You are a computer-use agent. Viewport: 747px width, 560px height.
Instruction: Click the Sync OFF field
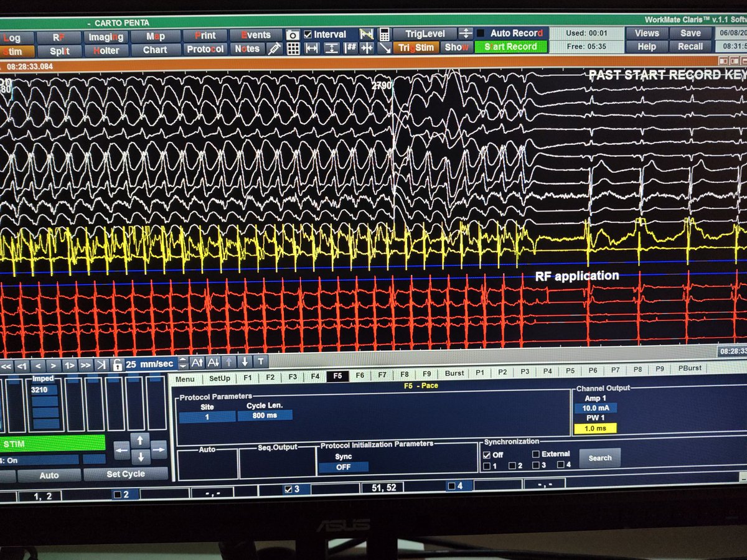[x=344, y=467]
